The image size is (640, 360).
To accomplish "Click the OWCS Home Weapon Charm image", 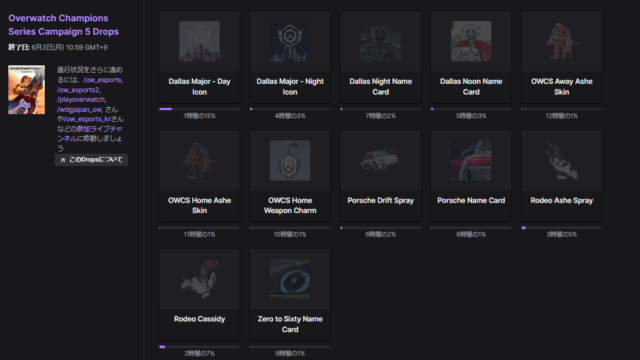I will [290, 160].
